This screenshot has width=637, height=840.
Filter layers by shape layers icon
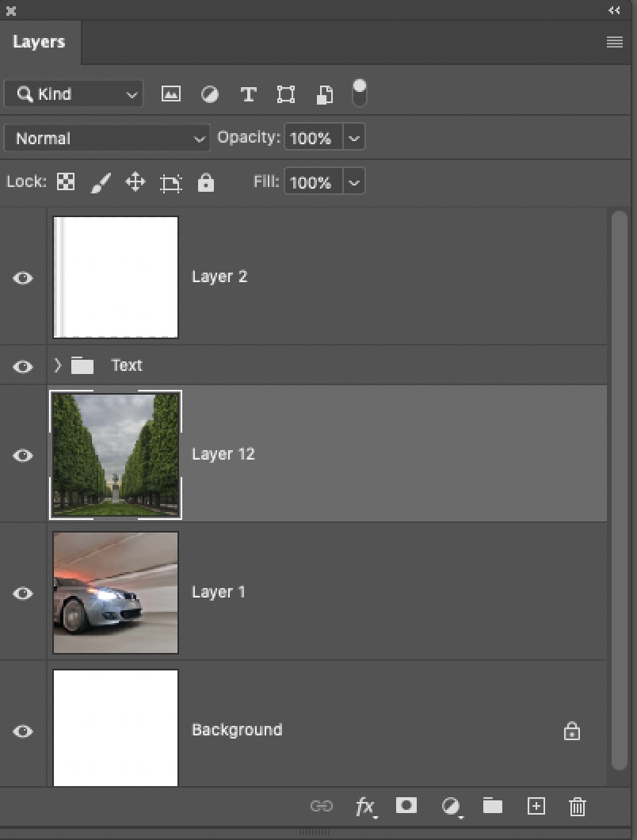[285, 94]
